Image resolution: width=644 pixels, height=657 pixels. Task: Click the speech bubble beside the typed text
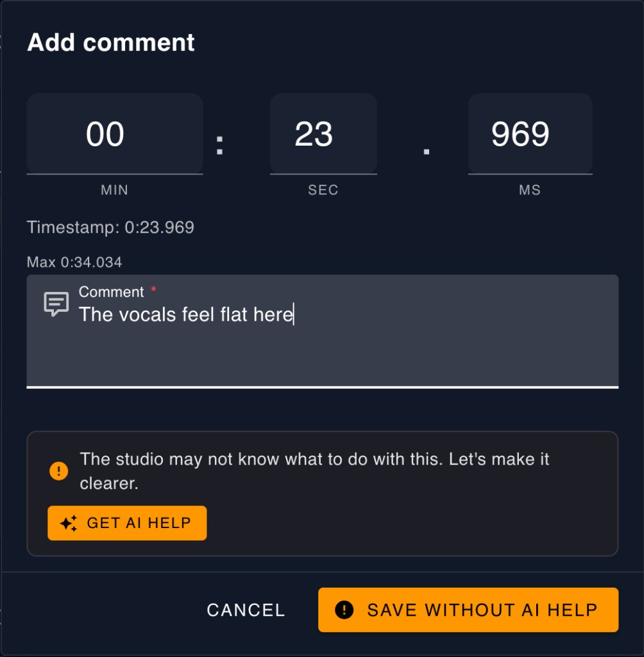click(x=56, y=302)
